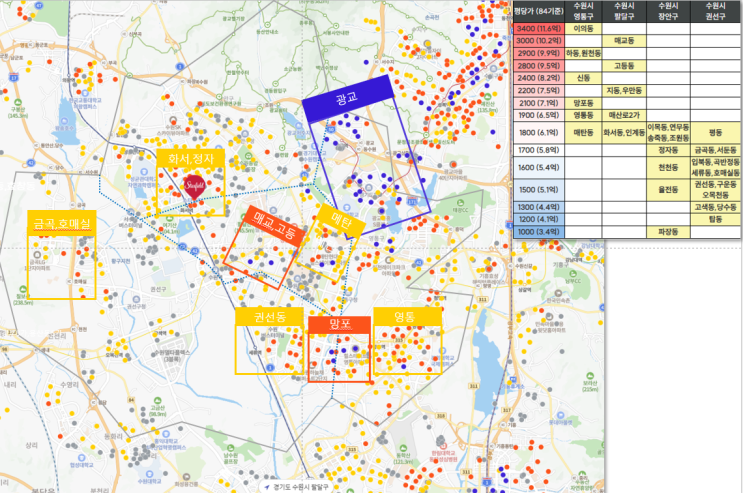Screen dimensions: 743x493
Task: Click the 수원대학교 school icon
Action: [x=149, y=474]
